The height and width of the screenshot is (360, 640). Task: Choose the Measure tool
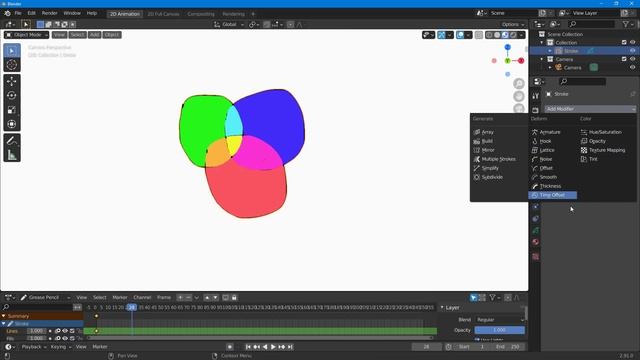click(12, 155)
